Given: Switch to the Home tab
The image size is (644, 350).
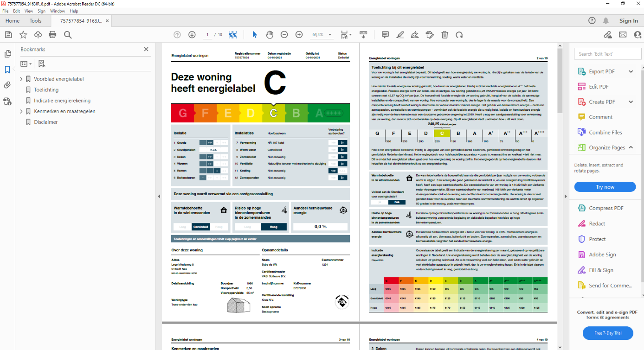Looking at the screenshot, I should tap(13, 21).
